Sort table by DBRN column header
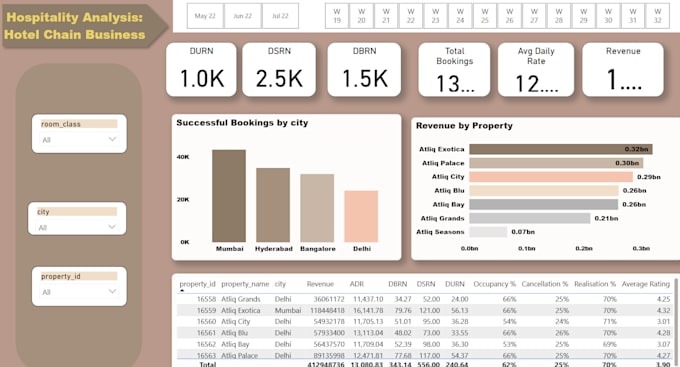 click(x=398, y=284)
